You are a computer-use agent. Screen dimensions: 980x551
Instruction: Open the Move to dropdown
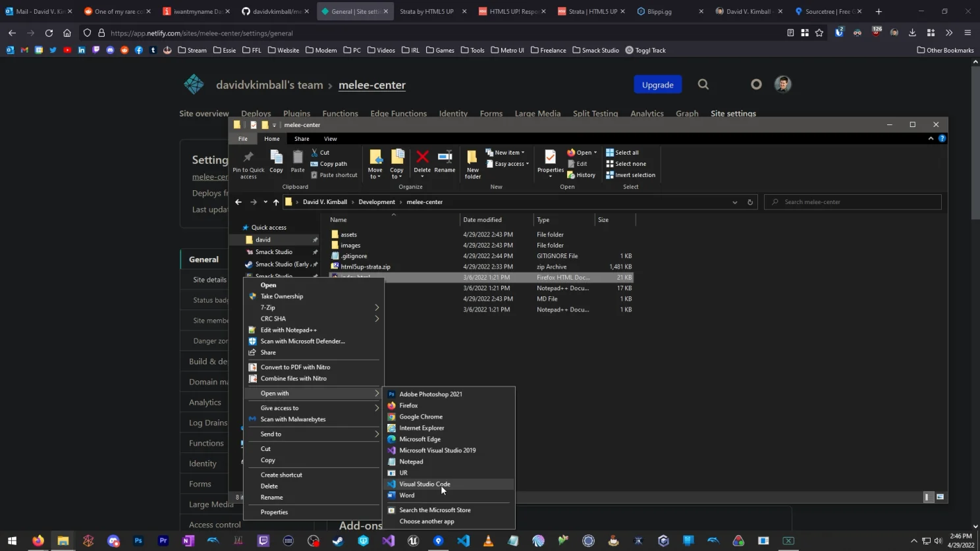[x=375, y=163]
